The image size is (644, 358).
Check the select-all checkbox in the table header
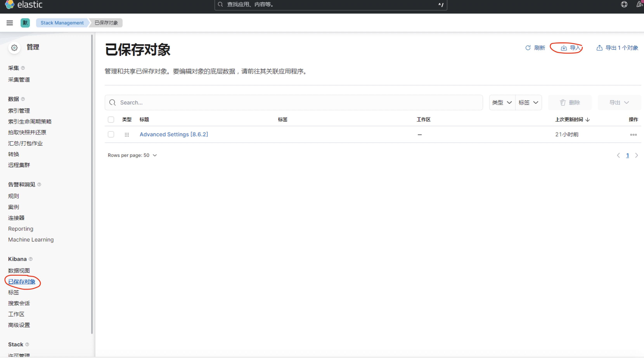(111, 120)
